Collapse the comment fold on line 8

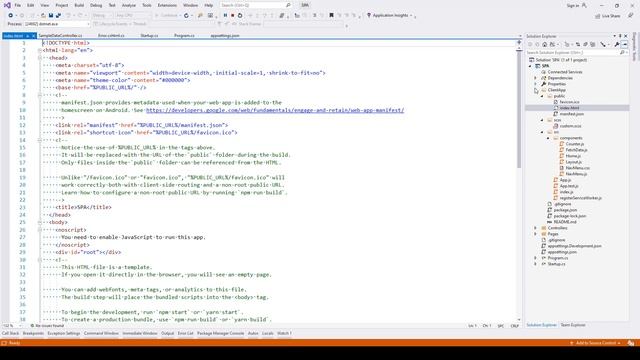tap(40, 95)
